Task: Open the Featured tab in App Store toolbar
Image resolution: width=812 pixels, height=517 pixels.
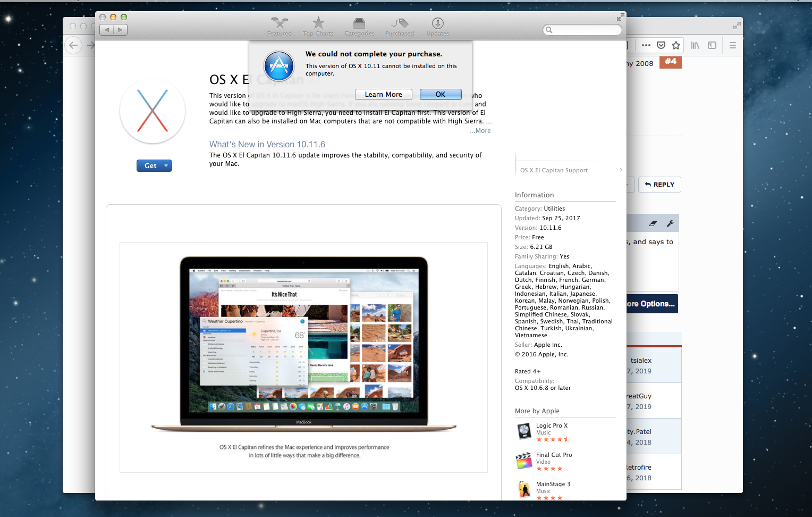Action: coord(280,27)
